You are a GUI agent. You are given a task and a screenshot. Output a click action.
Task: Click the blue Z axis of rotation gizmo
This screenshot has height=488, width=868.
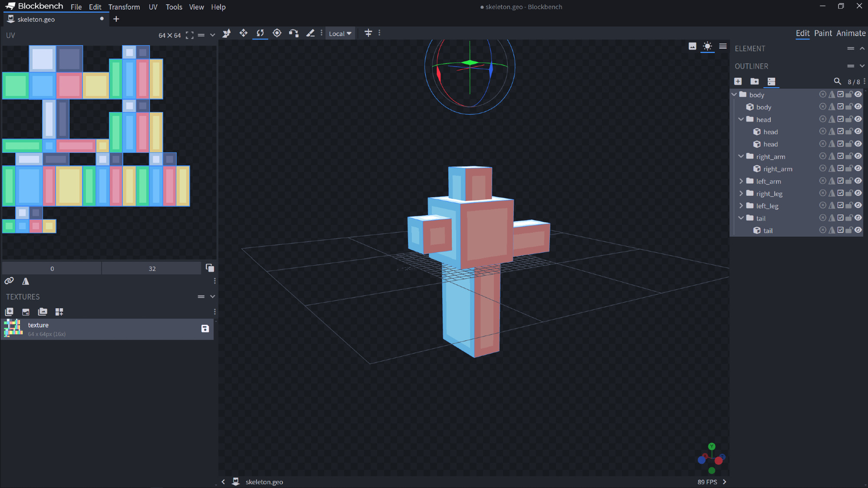[x=491, y=70]
